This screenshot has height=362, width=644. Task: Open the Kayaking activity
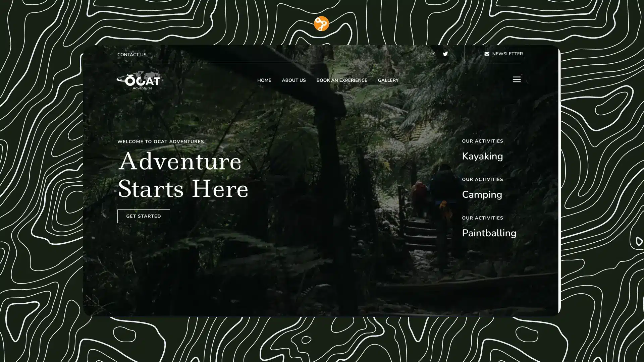coord(482,156)
